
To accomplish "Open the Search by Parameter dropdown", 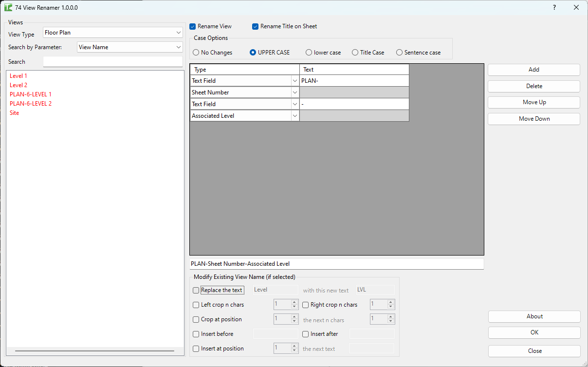I will [179, 47].
